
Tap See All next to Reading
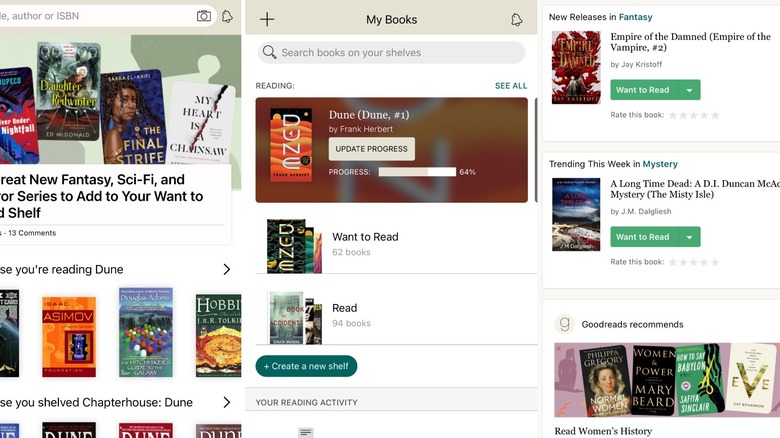point(511,86)
